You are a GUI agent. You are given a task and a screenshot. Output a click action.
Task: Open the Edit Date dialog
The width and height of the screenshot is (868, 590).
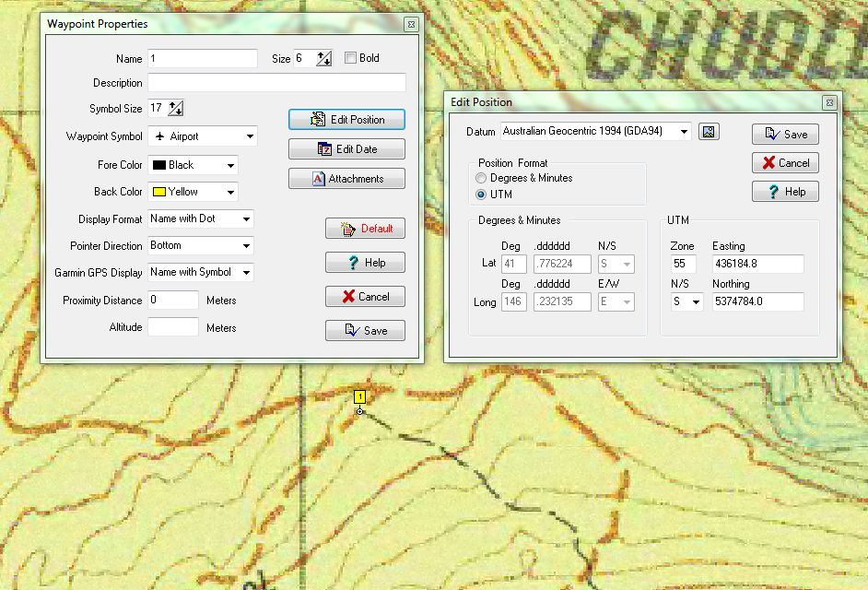coord(346,149)
